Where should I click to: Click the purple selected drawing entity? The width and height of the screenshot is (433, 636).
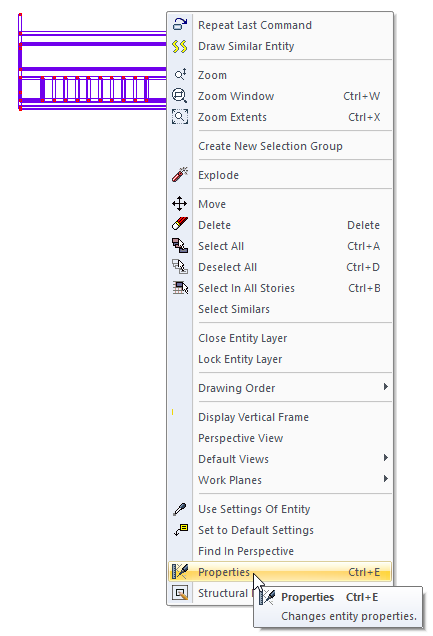click(x=92, y=62)
